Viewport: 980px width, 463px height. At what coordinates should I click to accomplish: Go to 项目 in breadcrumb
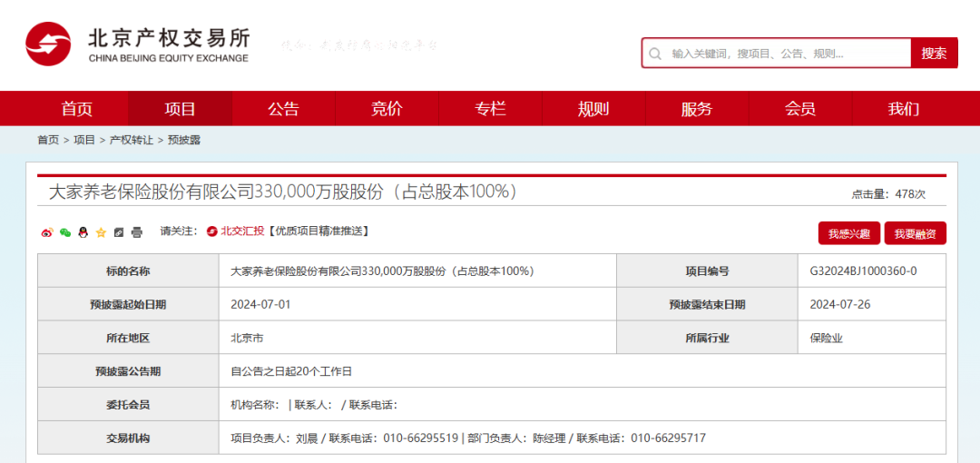(84, 140)
